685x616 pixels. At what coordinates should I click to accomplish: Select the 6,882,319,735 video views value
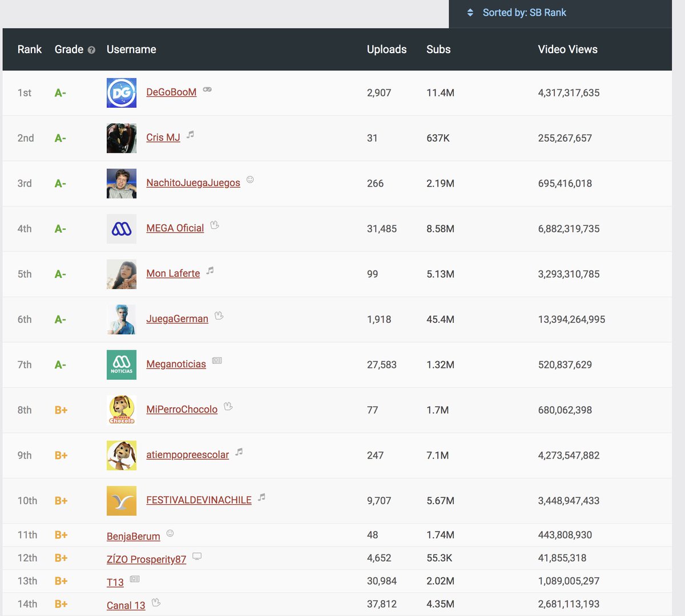pos(569,229)
